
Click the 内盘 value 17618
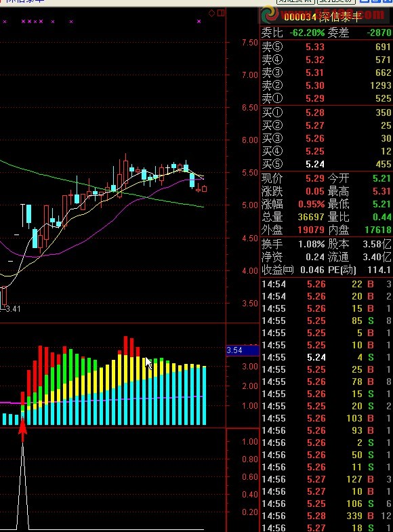tap(378, 230)
